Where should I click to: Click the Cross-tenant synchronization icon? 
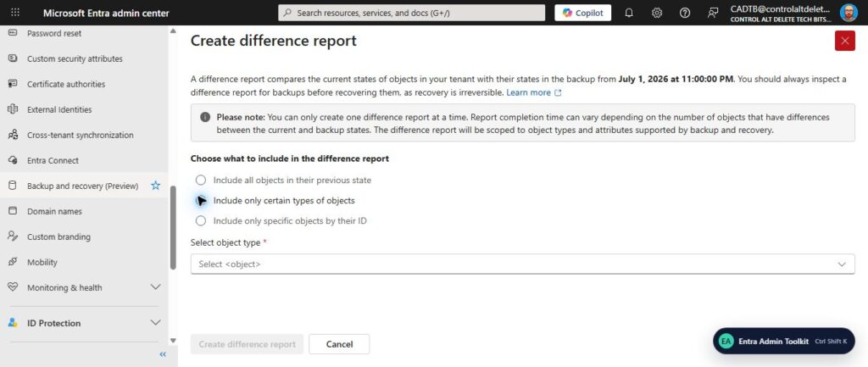[13, 135]
